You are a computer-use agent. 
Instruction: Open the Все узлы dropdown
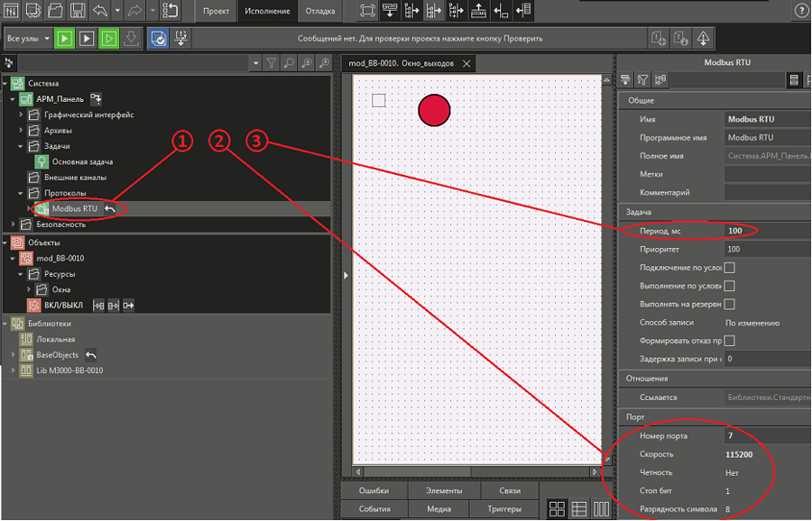(27, 39)
